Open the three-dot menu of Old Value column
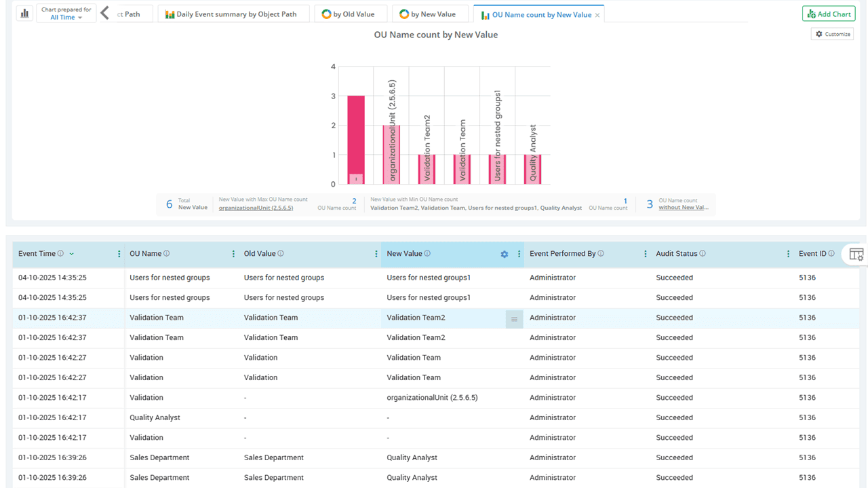The height and width of the screenshot is (488, 868). [x=376, y=255]
